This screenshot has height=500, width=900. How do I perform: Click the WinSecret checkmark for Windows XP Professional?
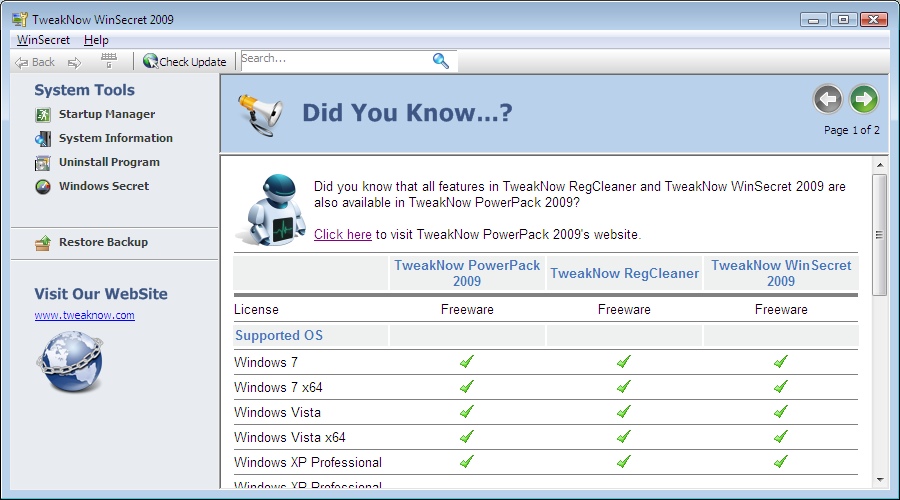[x=781, y=462]
